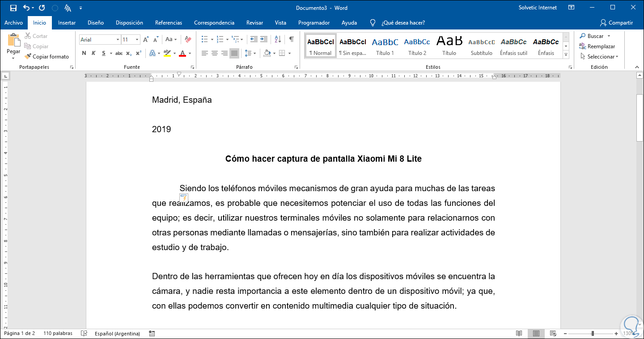Open the line spacing dropdown

coord(250,54)
